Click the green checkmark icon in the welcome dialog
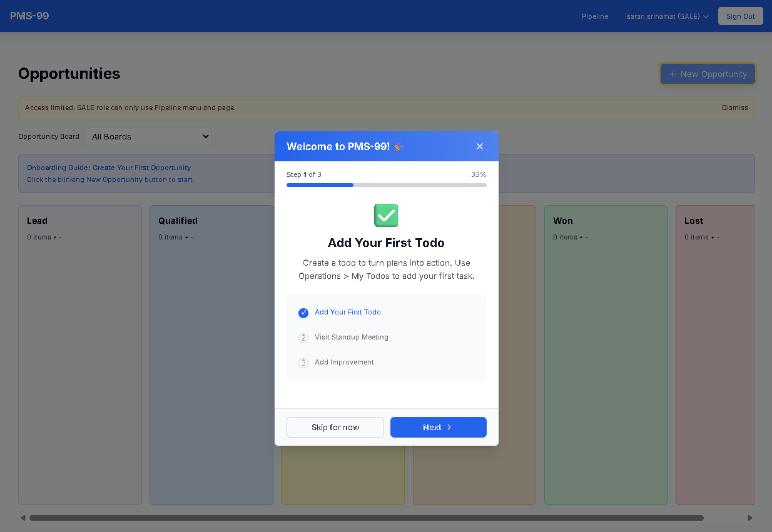The image size is (772, 532). tap(386, 215)
